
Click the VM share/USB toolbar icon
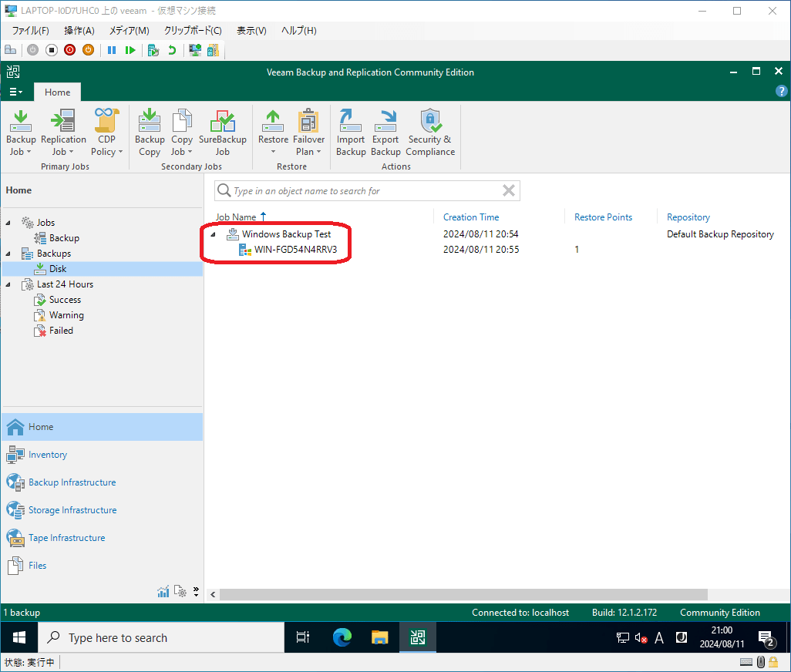point(213,50)
